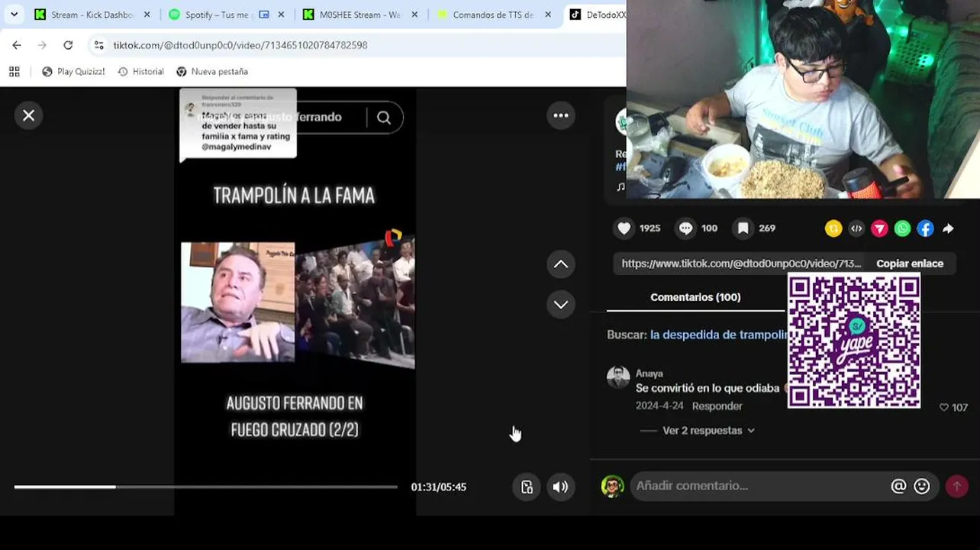Image resolution: width=980 pixels, height=550 pixels.
Task: Switch to the Comandos de TTS tab
Action: tap(493, 15)
